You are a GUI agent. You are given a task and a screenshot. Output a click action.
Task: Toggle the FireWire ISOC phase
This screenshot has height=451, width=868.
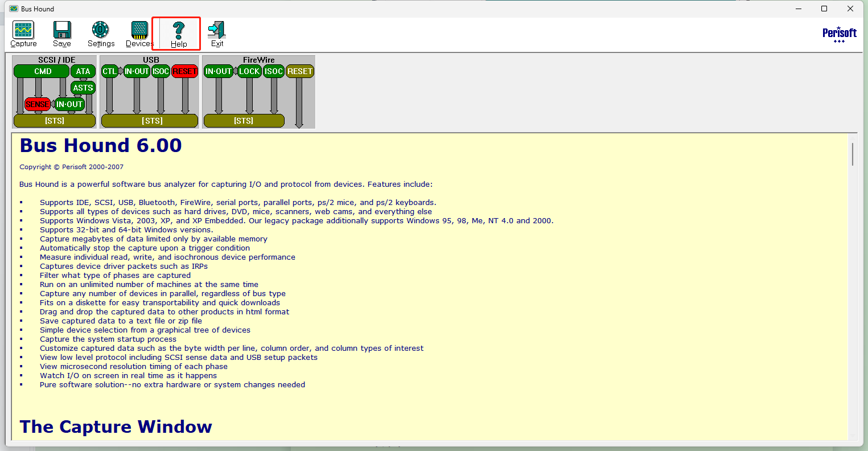tap(274, 71)
